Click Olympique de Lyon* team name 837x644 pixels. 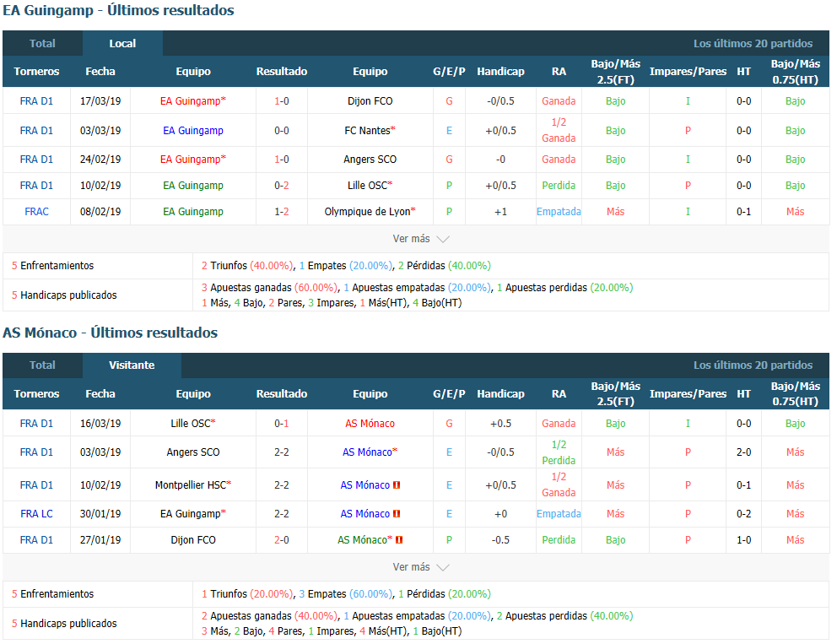[x=370, y=212]
